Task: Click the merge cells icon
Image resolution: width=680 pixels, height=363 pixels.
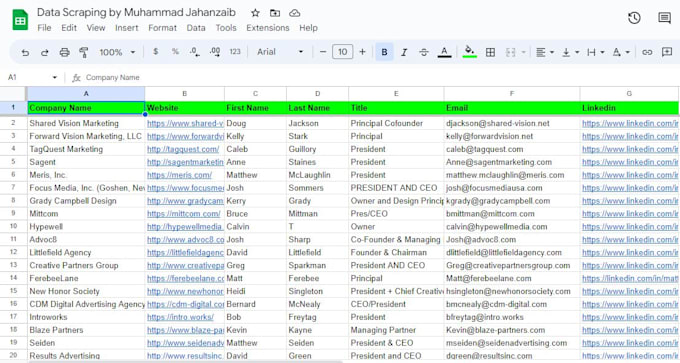Action: [x=510, y=52]
